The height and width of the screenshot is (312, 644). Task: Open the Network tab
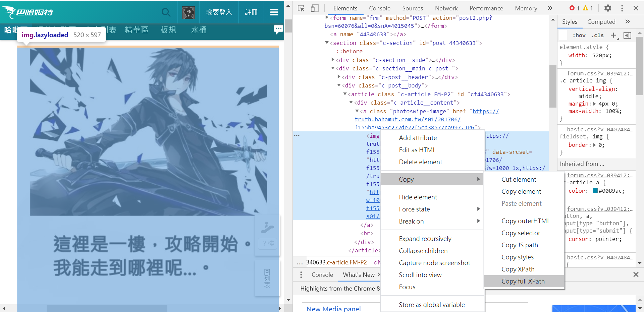pyautogui.click(x=446, y=8)
